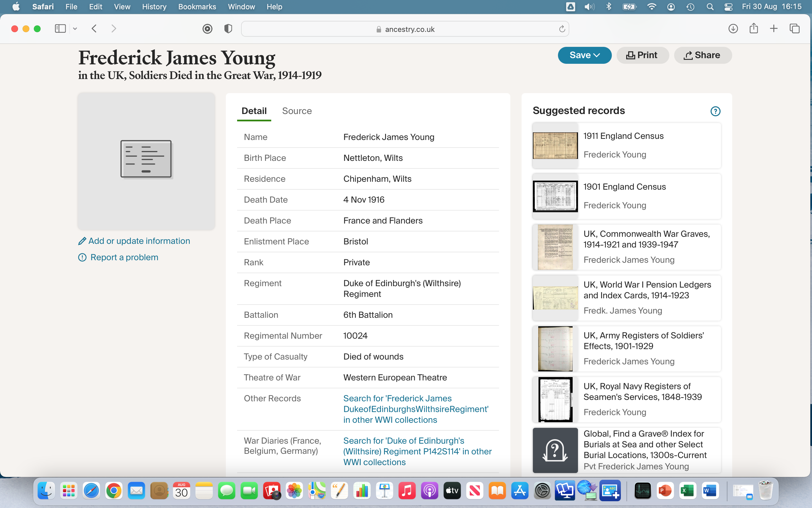Open Podcasts from the Dock
The width and height of the screenshot is (812, 508).
point(429,491)
